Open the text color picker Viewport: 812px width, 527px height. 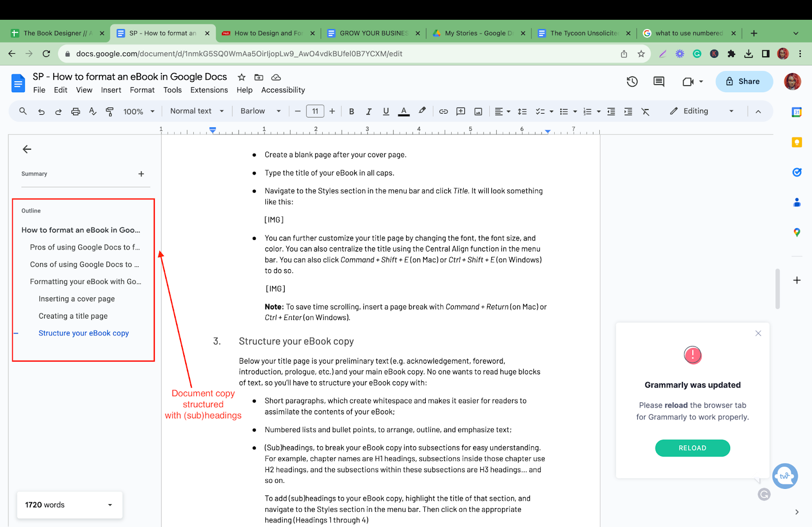coord(403,111)
